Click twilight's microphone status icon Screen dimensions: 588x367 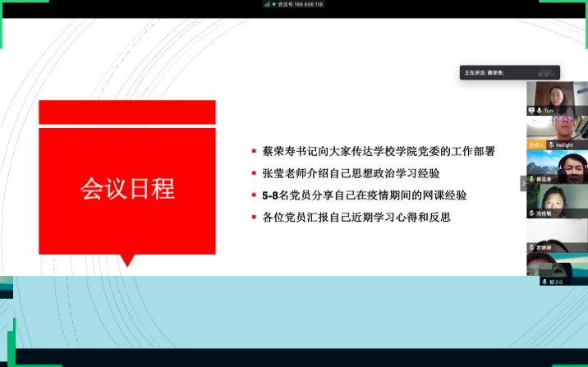(x=551, y=145)
